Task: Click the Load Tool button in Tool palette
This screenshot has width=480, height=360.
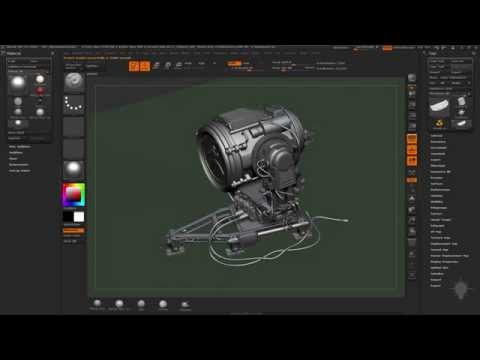Action: click(x=437, y=61)
